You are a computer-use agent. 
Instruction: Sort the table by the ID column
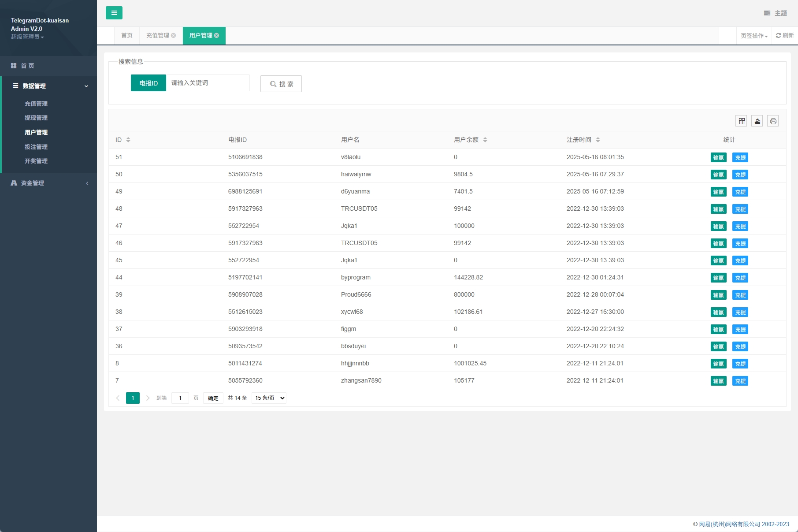[128, 140]
